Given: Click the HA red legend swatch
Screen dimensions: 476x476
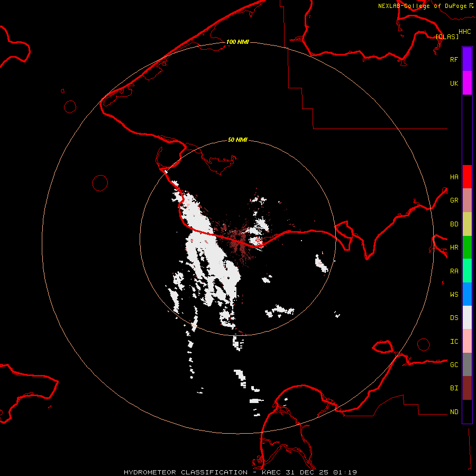Looking at the screenshot, I should 467,177.
